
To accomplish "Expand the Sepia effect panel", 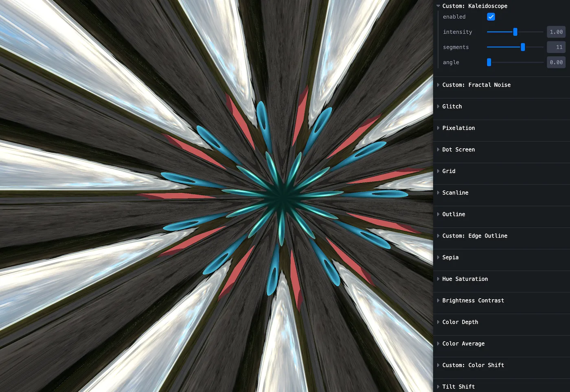I will (450, 257).
